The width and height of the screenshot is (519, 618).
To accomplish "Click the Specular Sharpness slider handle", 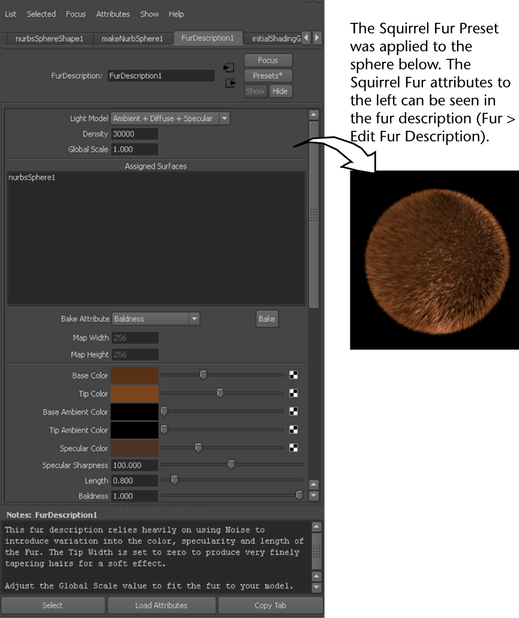I will pyautogui.click(x=231, y=464).
